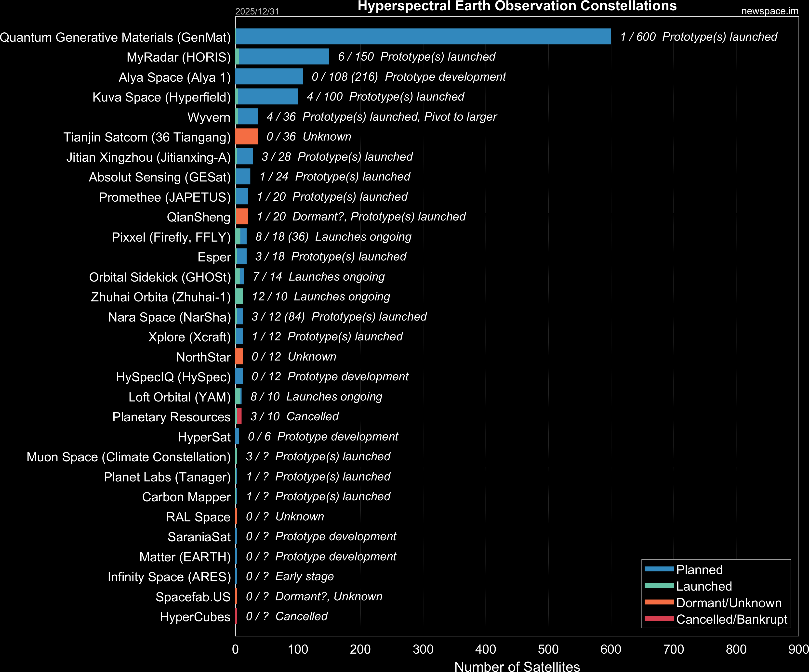
Task: Click the Wyvern status annotation text
Action: pos(381,117)
